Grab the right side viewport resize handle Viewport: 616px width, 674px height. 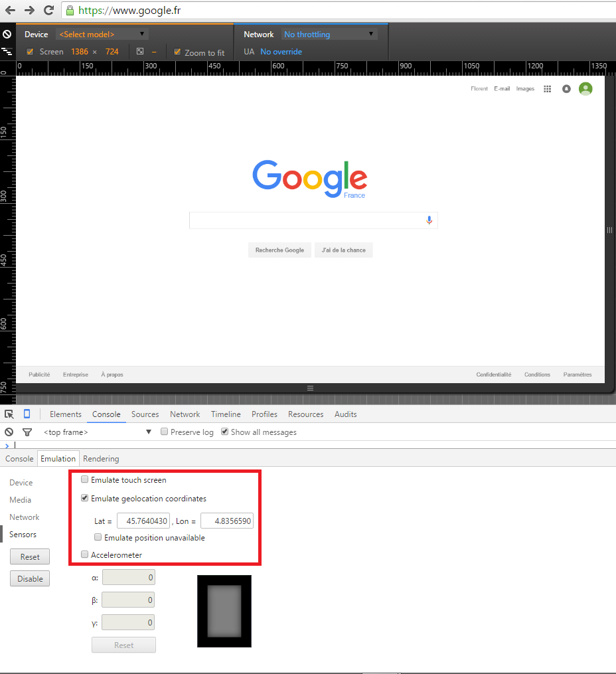[609, 230]
